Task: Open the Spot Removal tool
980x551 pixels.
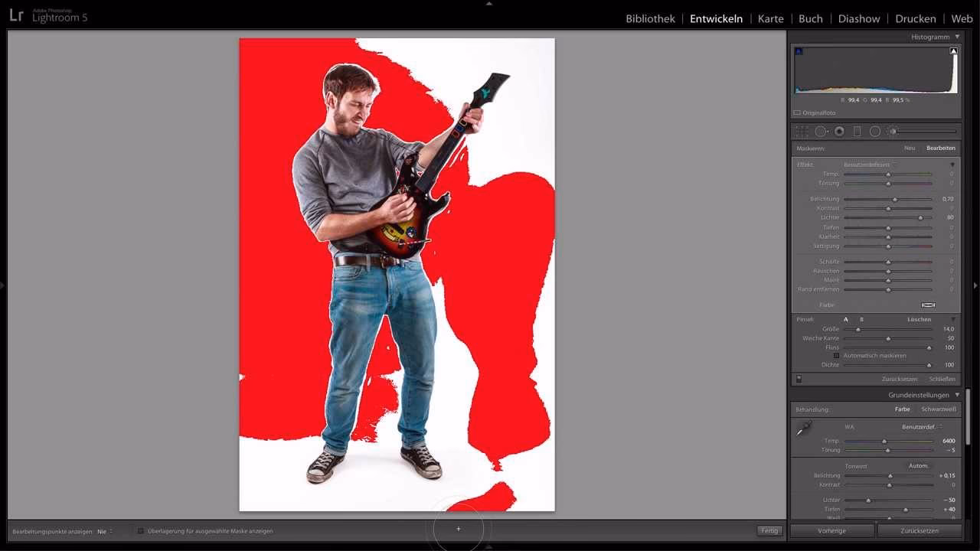Action: [x=821, y=131]
